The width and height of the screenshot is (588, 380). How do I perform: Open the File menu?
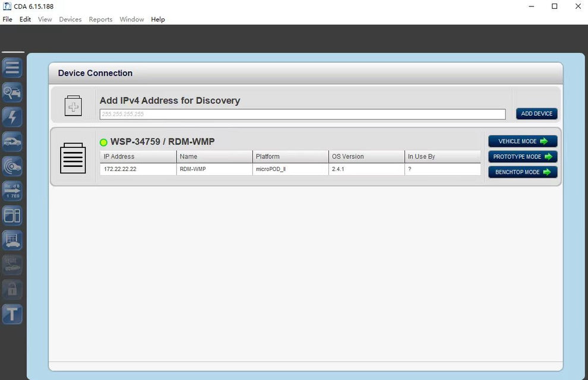coord(7,19)
